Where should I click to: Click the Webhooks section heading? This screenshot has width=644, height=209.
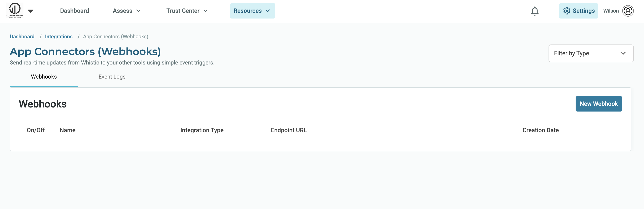coord(43,104)
